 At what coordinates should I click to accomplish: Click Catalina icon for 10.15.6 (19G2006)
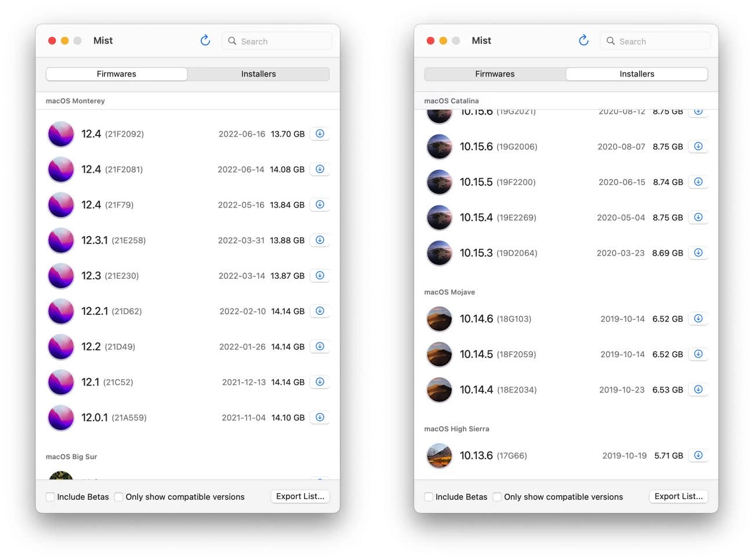pyautogui.click(x=439, y=146)
